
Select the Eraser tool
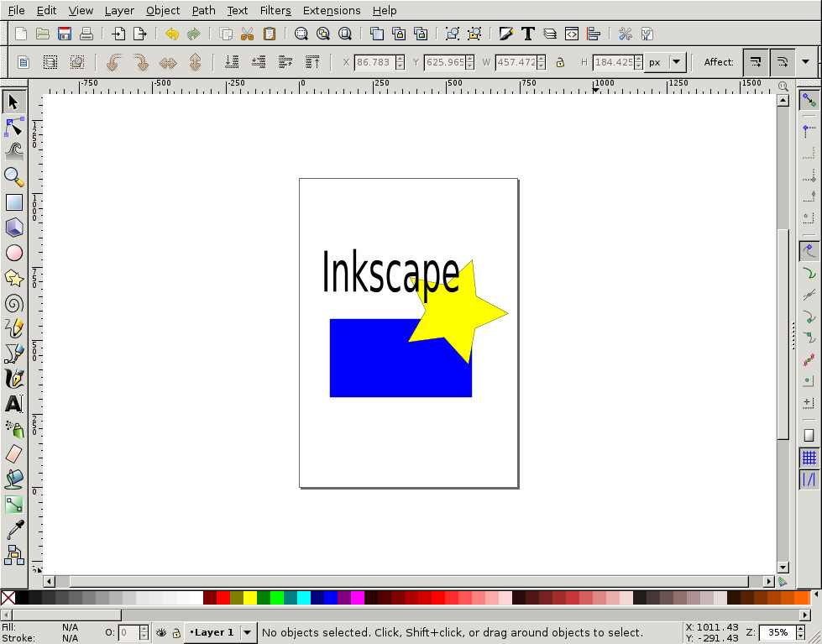(x=13, y=454)
